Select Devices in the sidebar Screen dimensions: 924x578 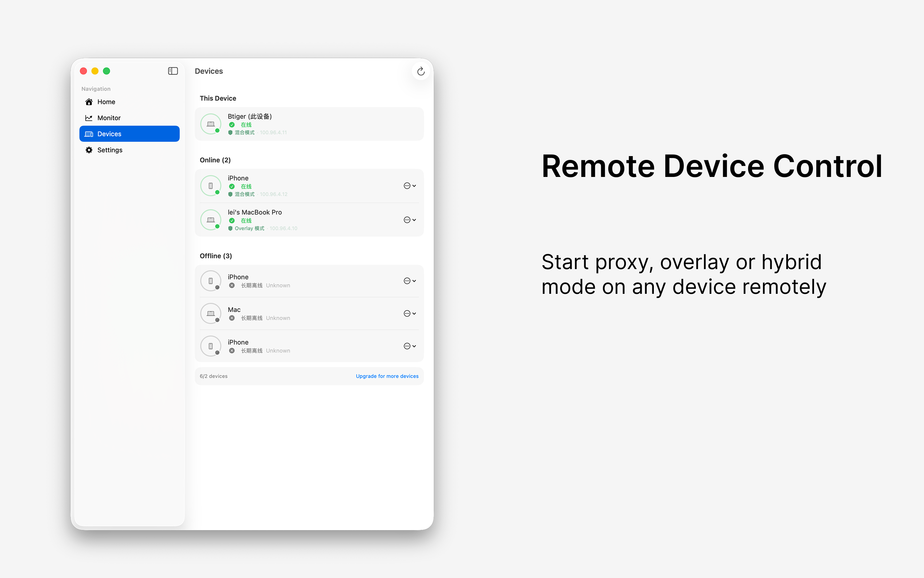(x=129, y=134)
